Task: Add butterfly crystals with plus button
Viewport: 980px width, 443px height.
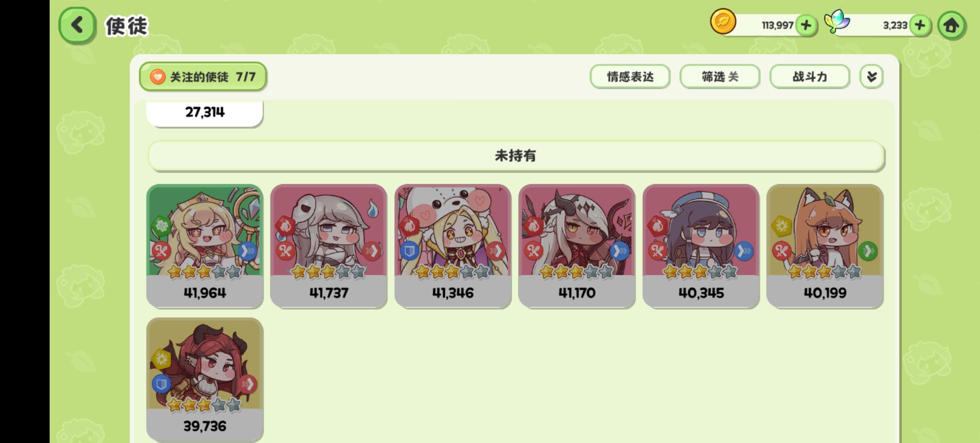Action: tap(920, 25)
